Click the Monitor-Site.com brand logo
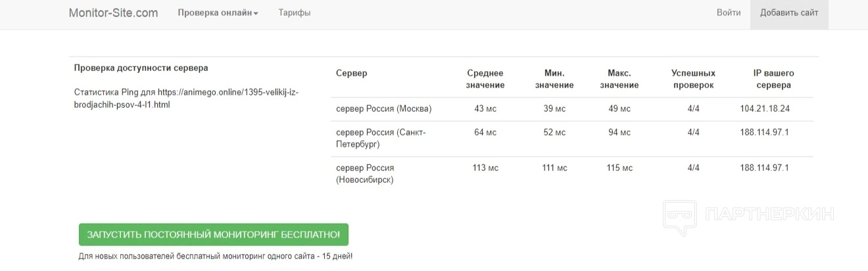The height and width of the screenshot is (271, 868). [113, 12]
